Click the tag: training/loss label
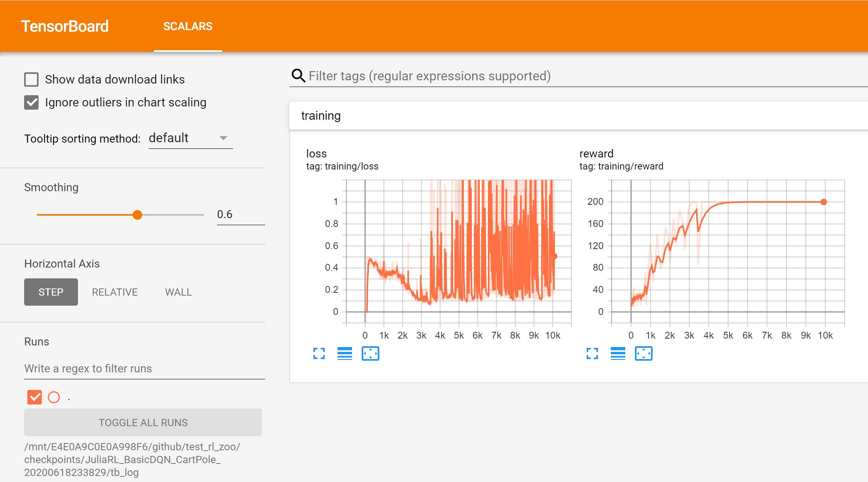 tap(342, 166)
